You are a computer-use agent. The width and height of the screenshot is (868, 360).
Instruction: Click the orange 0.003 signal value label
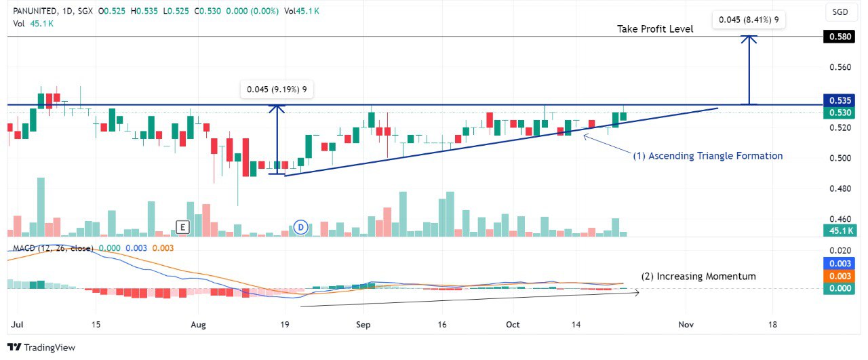click(837, 276)
